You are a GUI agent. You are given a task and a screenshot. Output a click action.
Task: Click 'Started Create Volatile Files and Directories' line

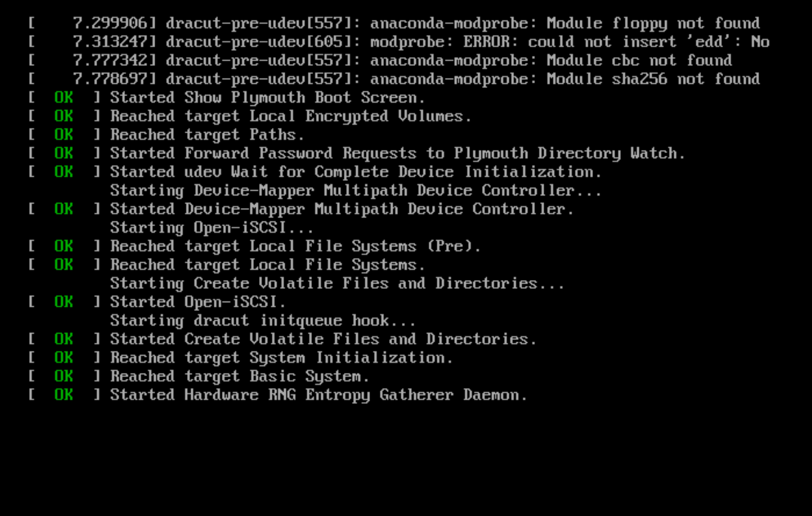(x=323, y=339)
